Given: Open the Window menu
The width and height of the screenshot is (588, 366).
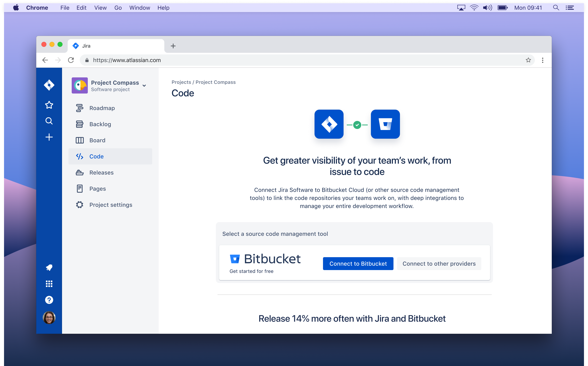Looking at the screenshot, I should (140, 8).
